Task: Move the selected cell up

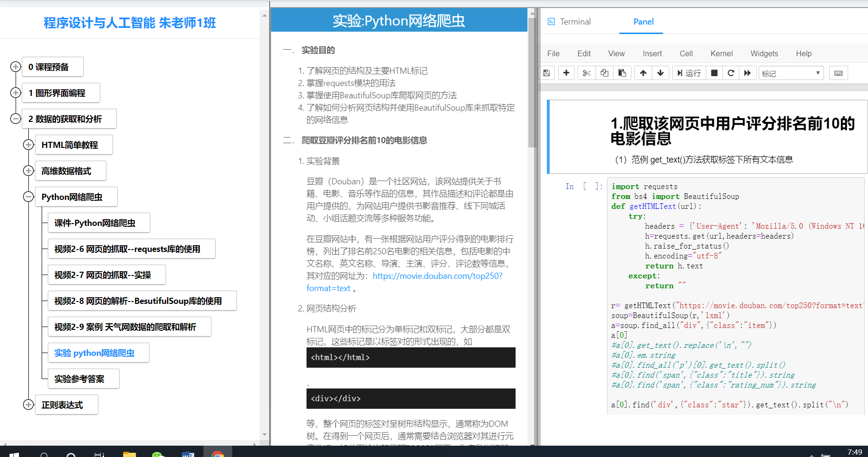Action: (x=643, y=73)
